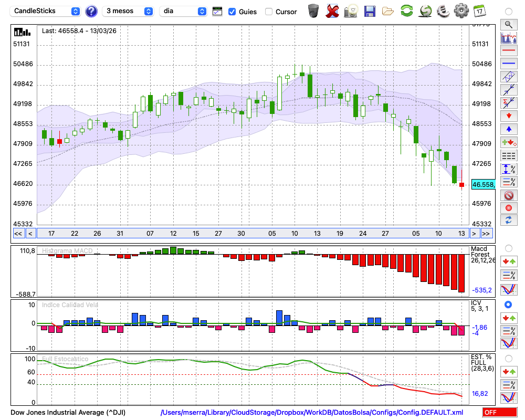Click the 'Macd Forest 26,12,26' label
Screen dimensions: 525x420
click(x=482, y=255)
